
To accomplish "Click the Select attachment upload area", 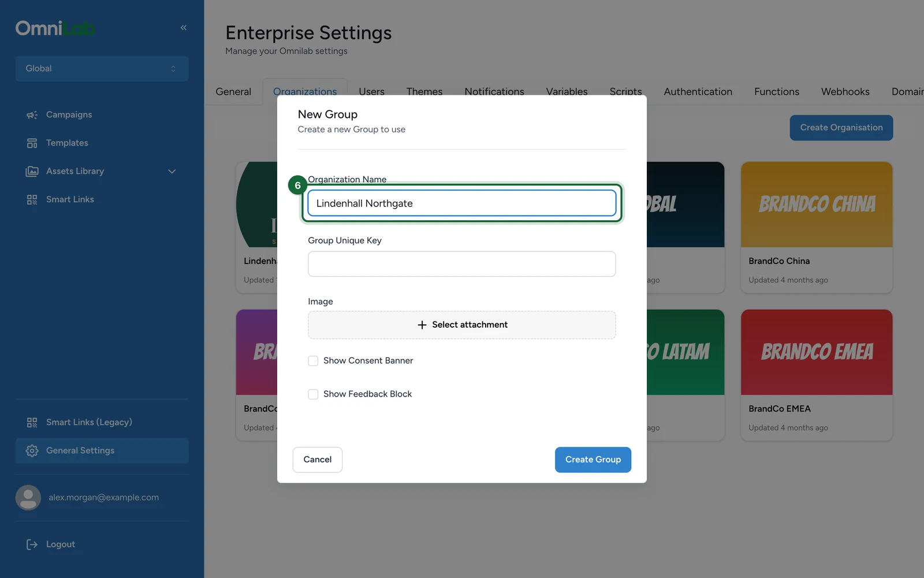I will click(x=462, y=325).
